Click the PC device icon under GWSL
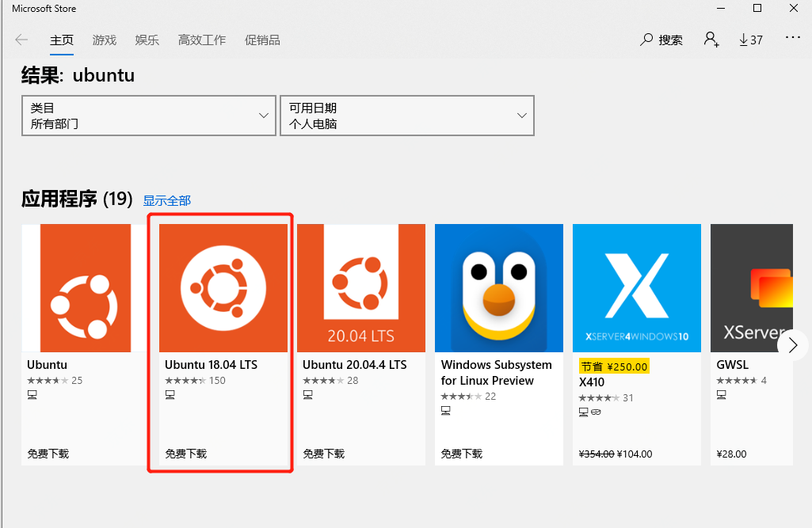The height and width of the screenshot is (528, 812). coord(722,395)
